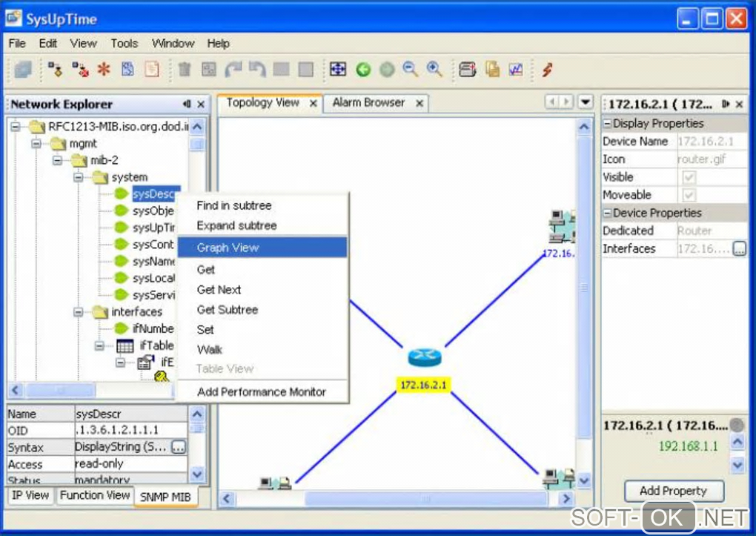Click the blue document toolbar icon

[x=127, y=70]
